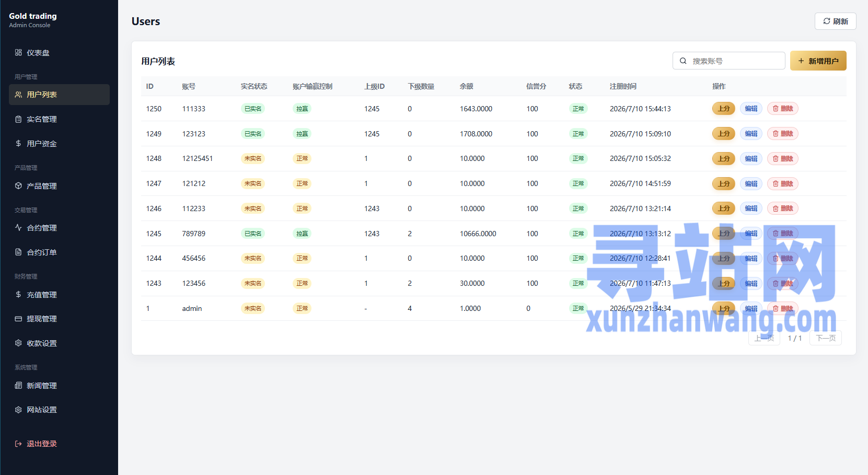Screen dimensions: 868x475
Task: Open 提现管理 card icon
Action: 18,318
